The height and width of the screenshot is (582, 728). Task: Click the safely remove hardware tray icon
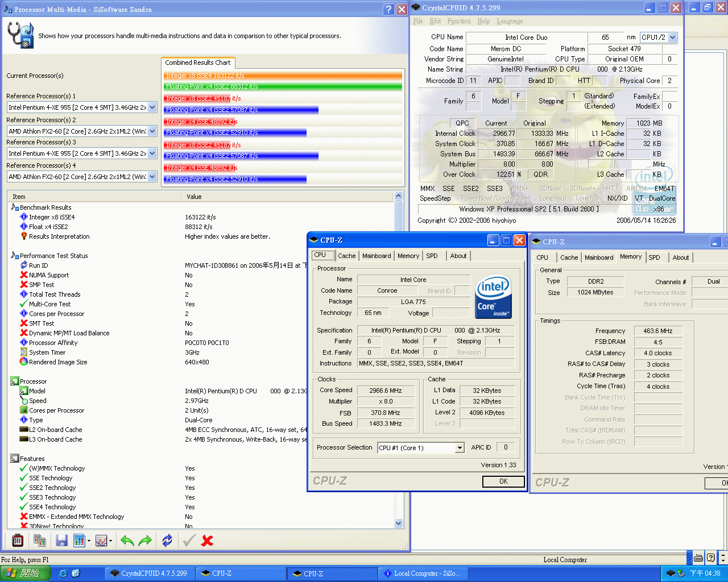(680, 573)
